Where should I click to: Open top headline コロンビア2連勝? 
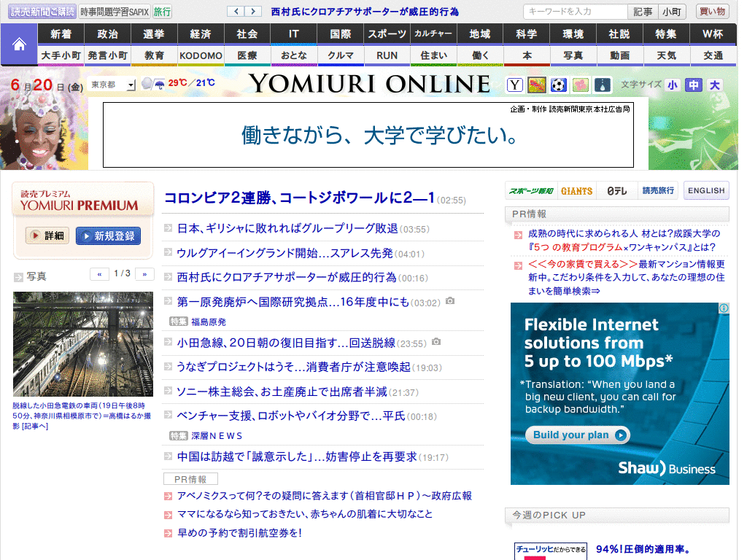[x=299, y=198]
